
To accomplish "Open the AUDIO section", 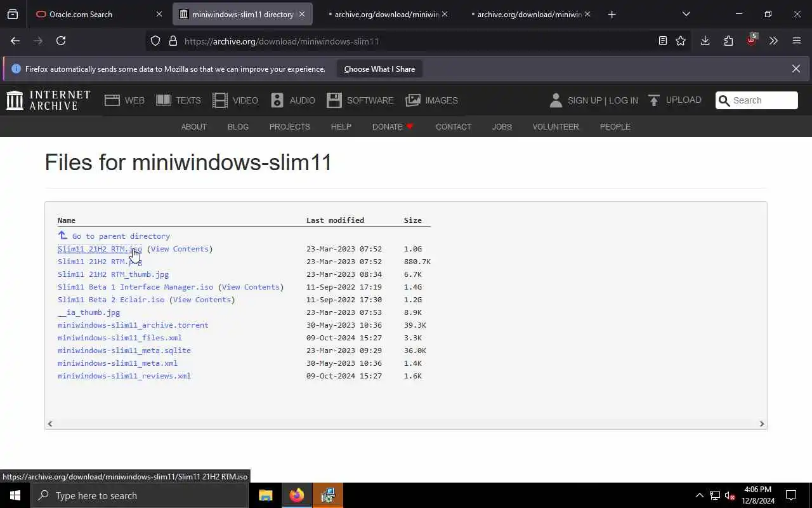I will point(292,100).
